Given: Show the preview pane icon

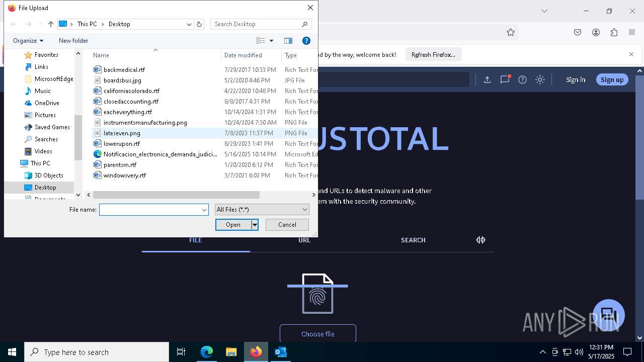Looking at the screenshot, I should [x=288, y=41].
